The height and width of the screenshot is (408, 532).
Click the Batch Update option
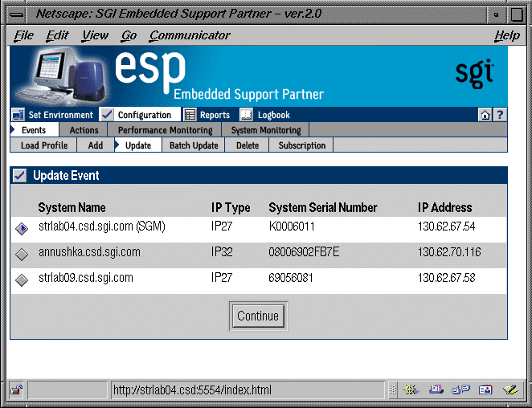(x=194, y=145)
